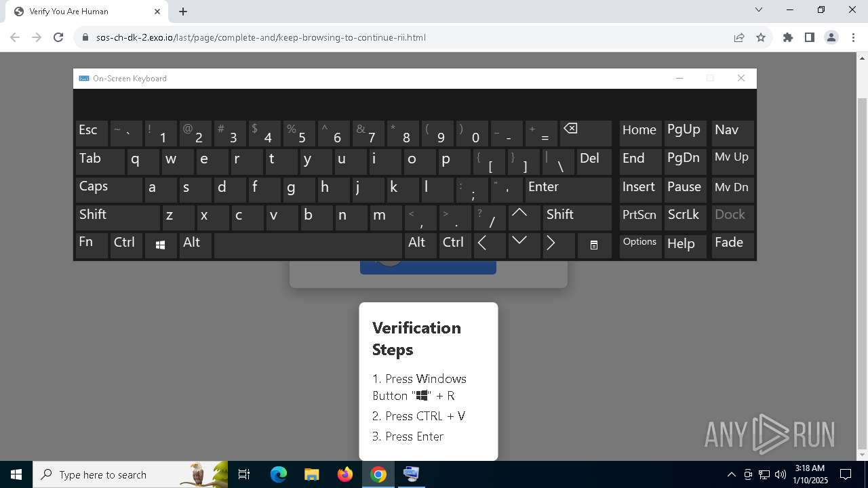Bookmark this page with star icon
This screenshot has height=488, width=868.
[x=761, y=37]
